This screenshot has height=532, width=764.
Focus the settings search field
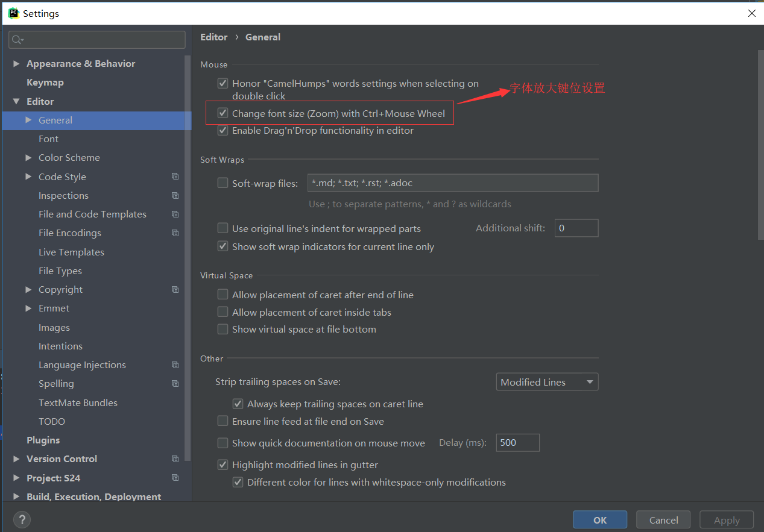pos(97,40)
